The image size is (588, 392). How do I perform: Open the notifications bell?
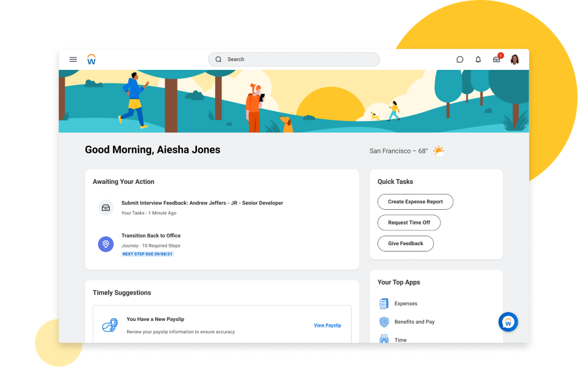coord(478,59)
